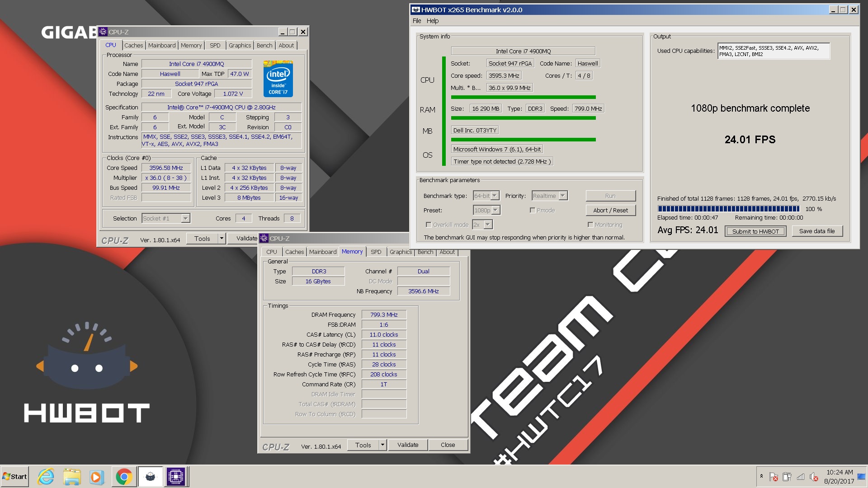Image resolution: width=868 pixels, height=488 pixels.
Task: Click Submit to HWBOT button
Action: click(755, 231)
